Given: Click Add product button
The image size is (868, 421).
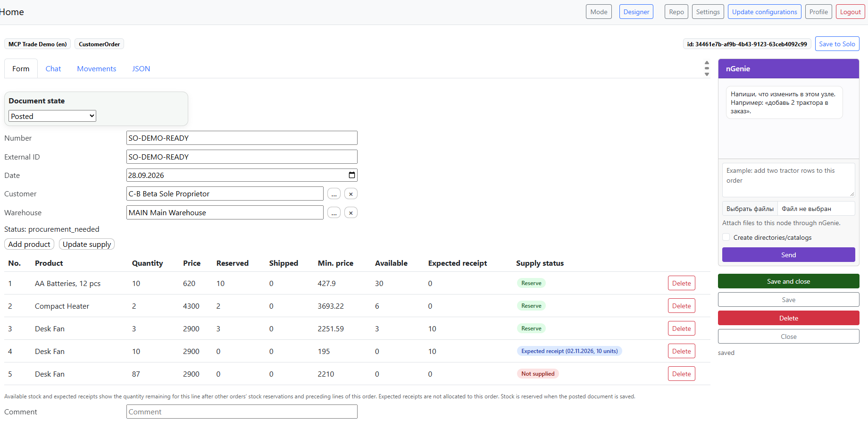Looking at the screenshot, I should click(29, 244).
